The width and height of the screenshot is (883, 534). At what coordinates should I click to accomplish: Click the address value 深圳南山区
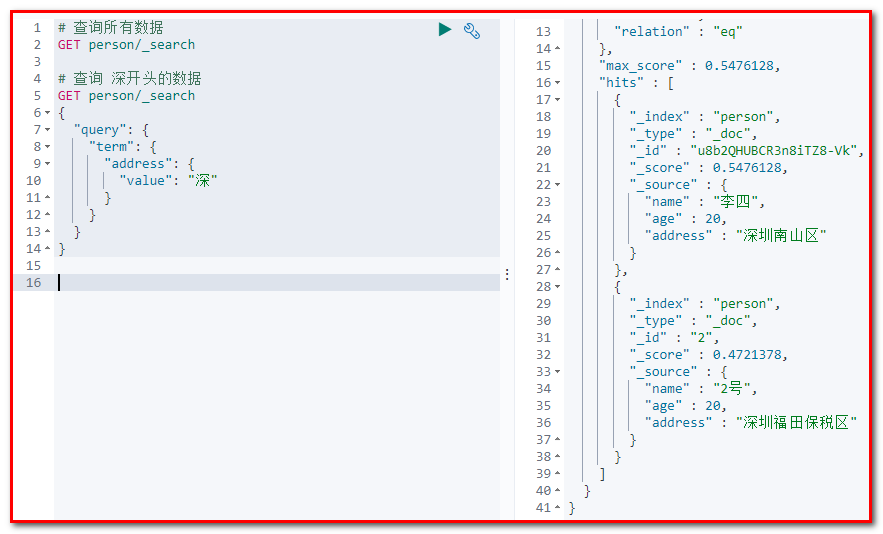click(781, 236)
